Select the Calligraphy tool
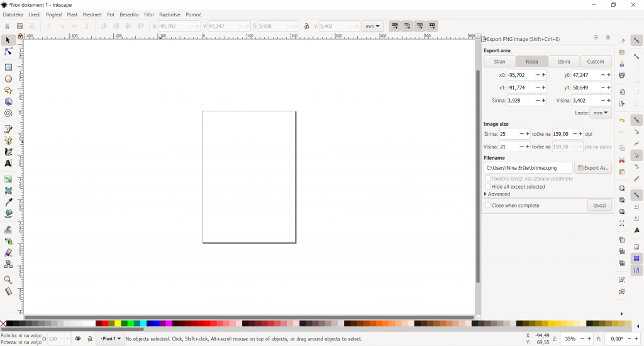 (x=8, y=152)
